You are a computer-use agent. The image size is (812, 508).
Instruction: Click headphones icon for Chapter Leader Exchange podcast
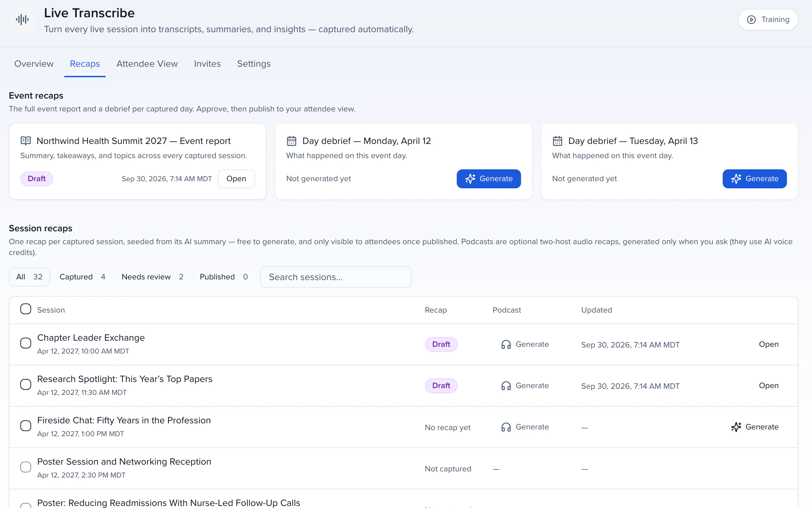point(506,344)
